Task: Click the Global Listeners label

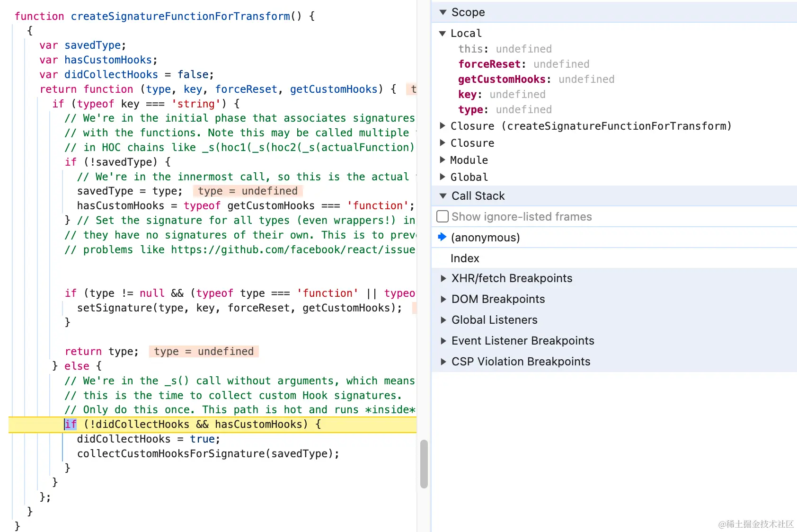Action: (494, 320)
